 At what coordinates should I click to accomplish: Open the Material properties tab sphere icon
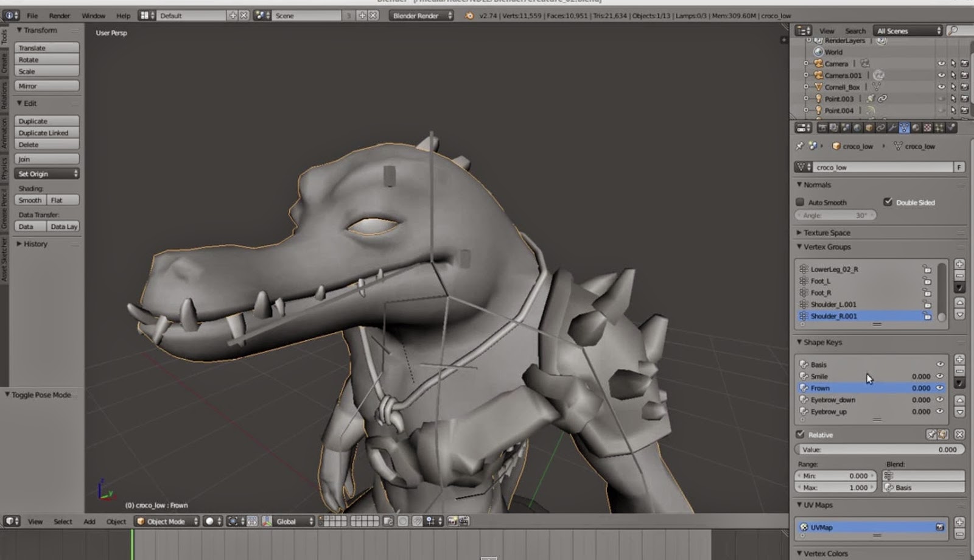916,128
